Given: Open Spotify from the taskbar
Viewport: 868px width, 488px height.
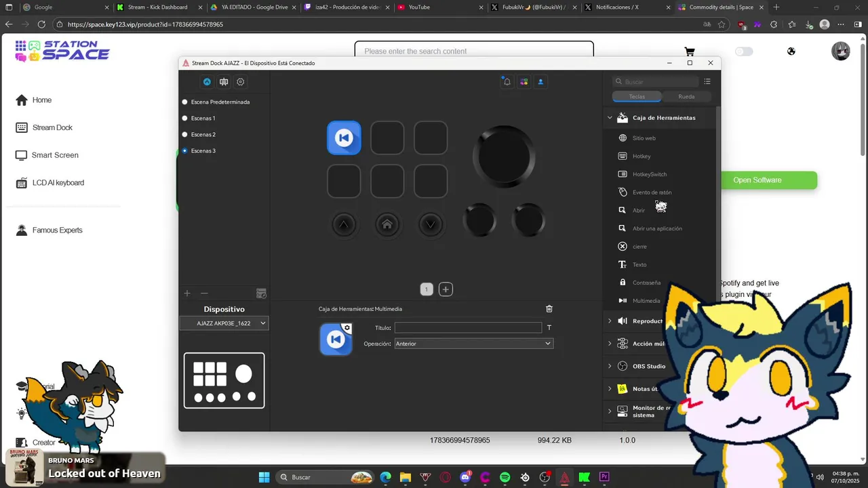Looking at the screenshot, I should point(505,477).
